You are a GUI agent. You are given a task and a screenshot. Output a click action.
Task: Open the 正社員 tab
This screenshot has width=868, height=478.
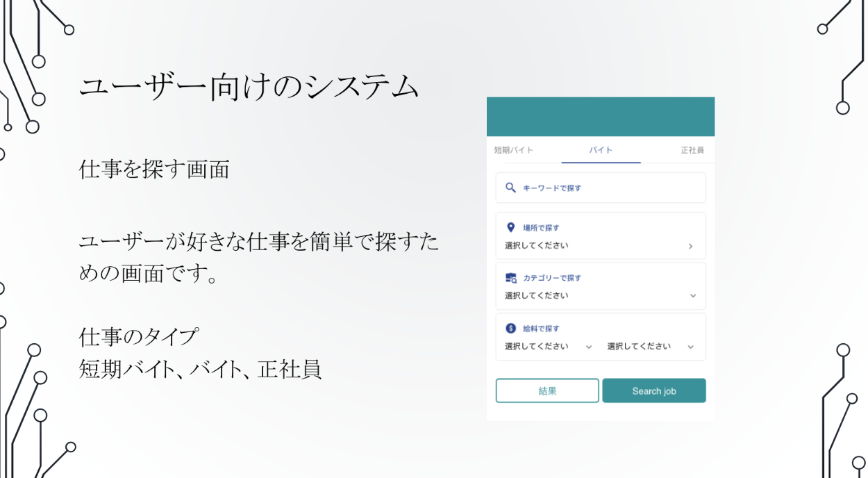(692, 150)
